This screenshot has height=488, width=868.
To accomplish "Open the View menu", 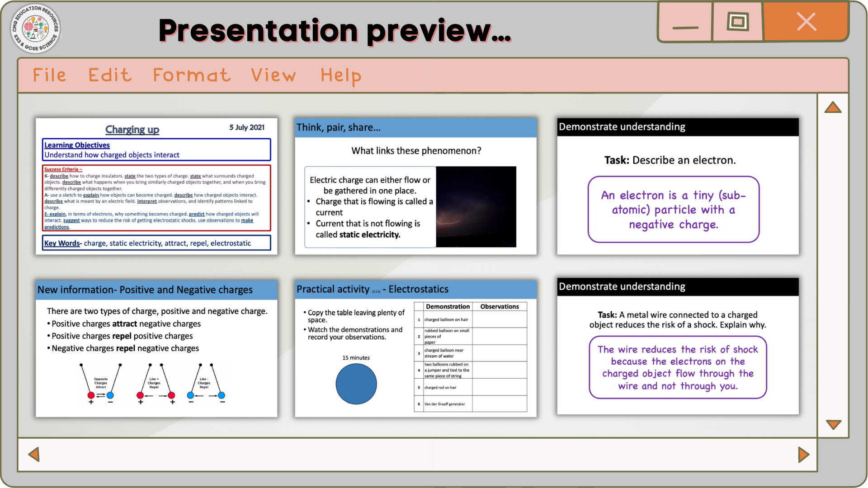I will 274,75.
